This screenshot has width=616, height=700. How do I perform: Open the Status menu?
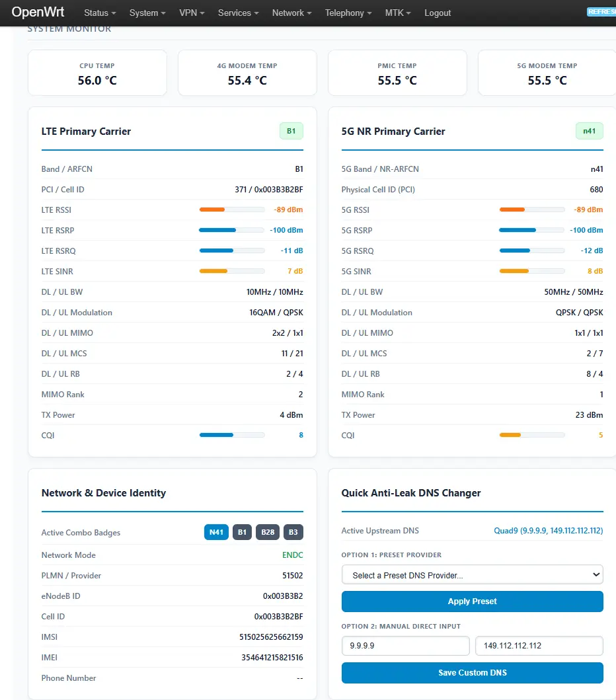100,13
